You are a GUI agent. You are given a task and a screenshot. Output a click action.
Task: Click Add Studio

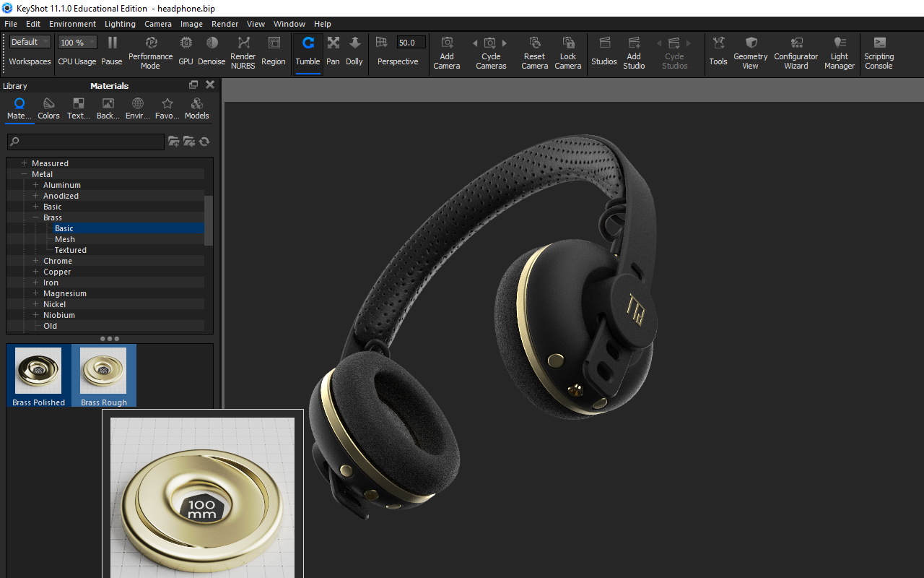(x=634, y=52)
